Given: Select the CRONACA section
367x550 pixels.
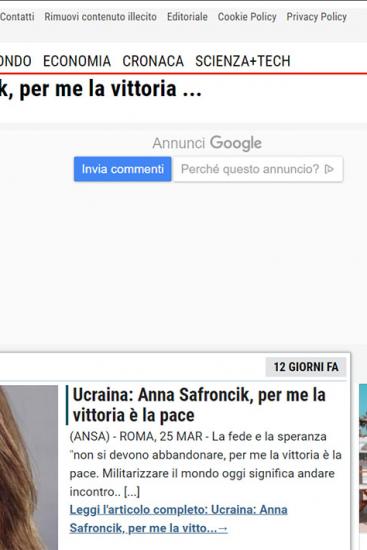Looking at the screenshot, I should click(x=153, y=61).
